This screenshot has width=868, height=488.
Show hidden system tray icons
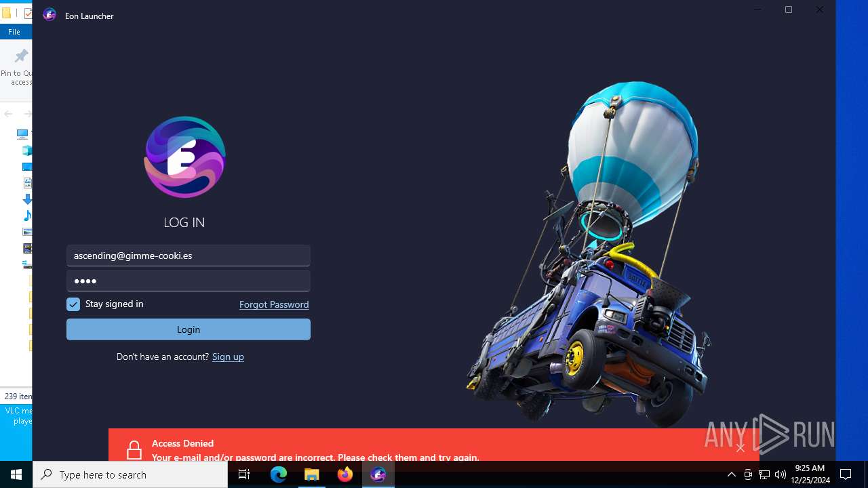732,474
